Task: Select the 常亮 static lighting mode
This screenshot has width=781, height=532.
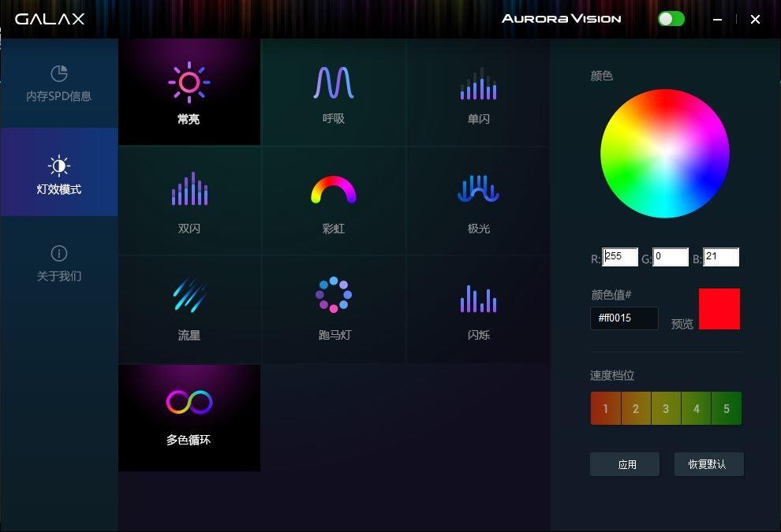Action: pos(189,92)
